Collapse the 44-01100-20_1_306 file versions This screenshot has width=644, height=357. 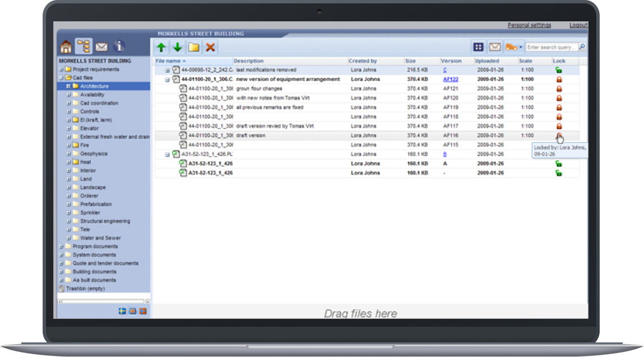[167, 80]
